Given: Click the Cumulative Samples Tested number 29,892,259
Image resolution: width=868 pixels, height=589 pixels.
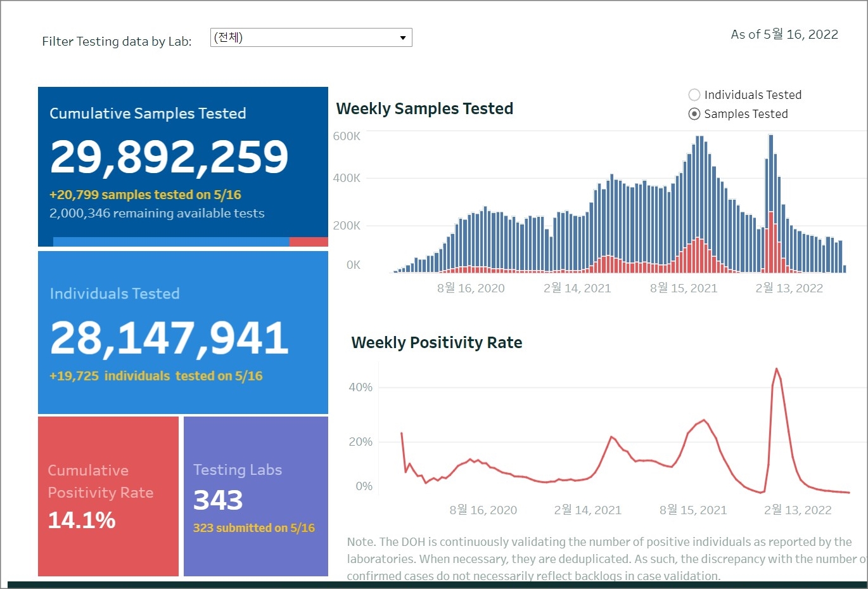Looking at the screenshot, I should tap(169, 157).
